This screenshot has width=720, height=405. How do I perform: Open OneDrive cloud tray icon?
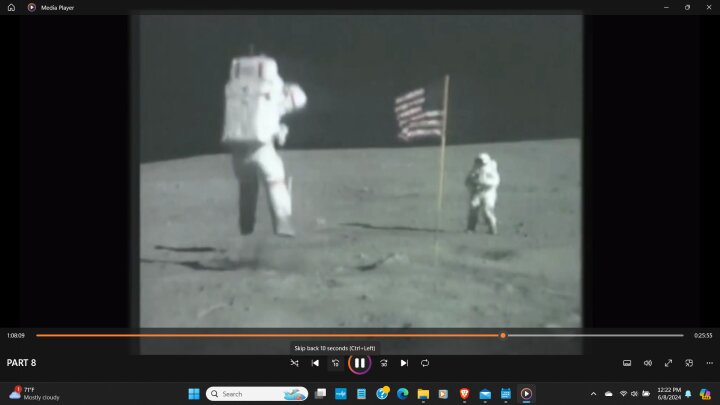click(x=608, y=394)
